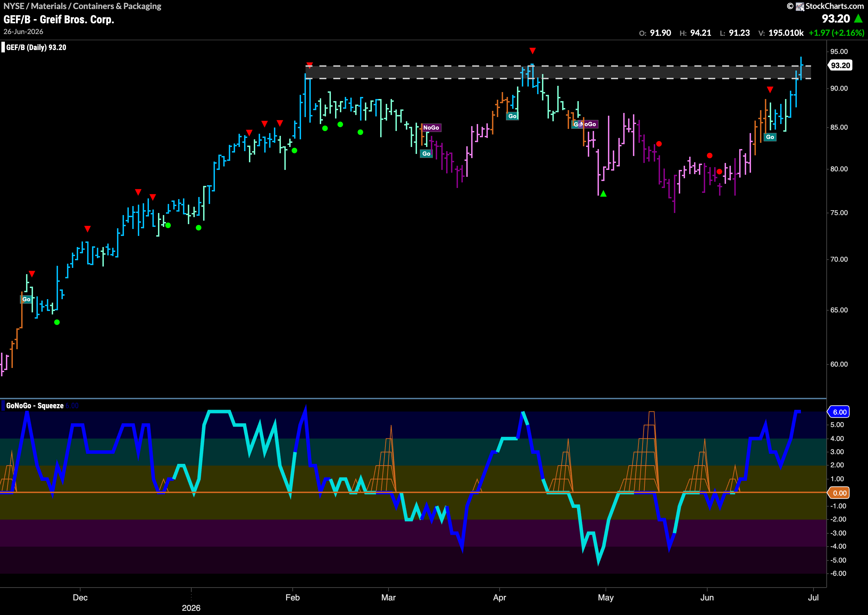Select the red down triangle in mid-June
Screen dimensions: 868x615
pos(770,90)
